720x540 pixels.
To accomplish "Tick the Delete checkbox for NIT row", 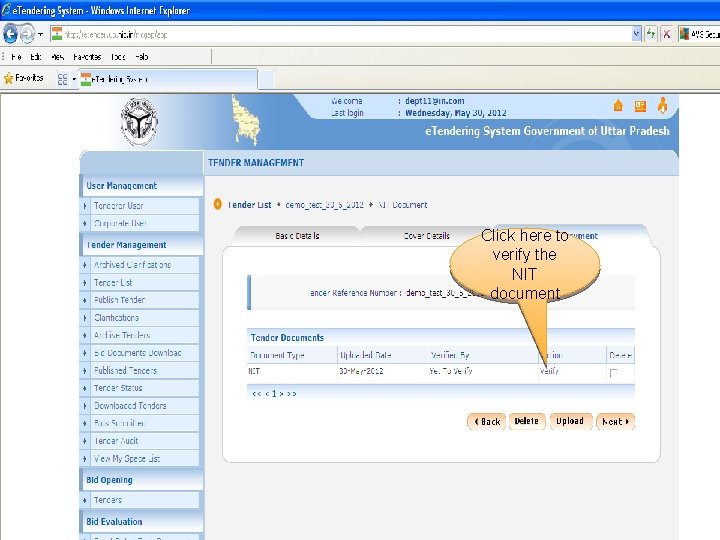I will pyautogui.click(x=613, y=373).
